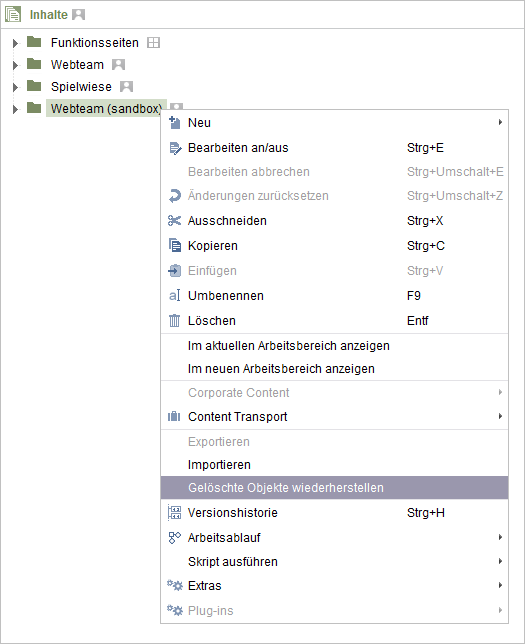This screenshot has height=644, width=525.
Task: Open the Skript ausführen submenu arrow
Action: click(500, 561)
